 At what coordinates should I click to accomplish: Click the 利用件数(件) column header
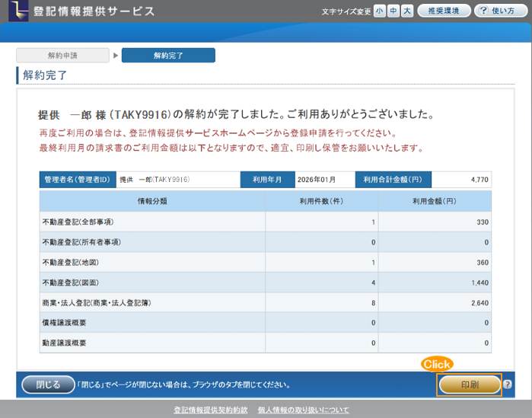(321, 201)
